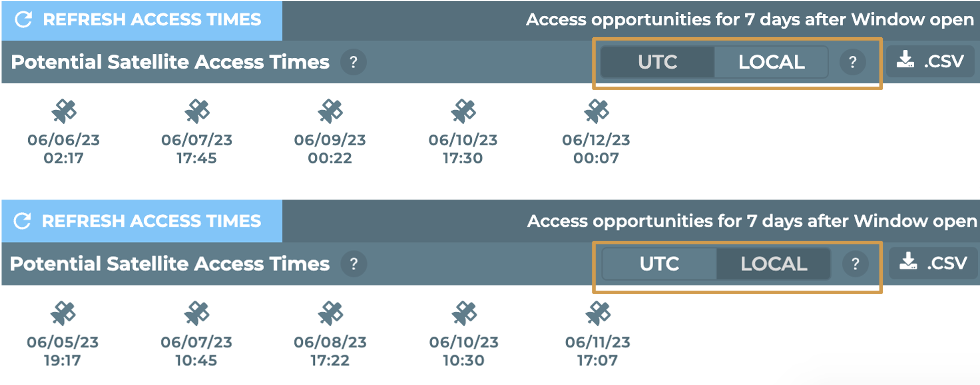Click the satellite icon above 06/09/23 00:22
This screenshot has width=980, height=385.
click(330, 112)
